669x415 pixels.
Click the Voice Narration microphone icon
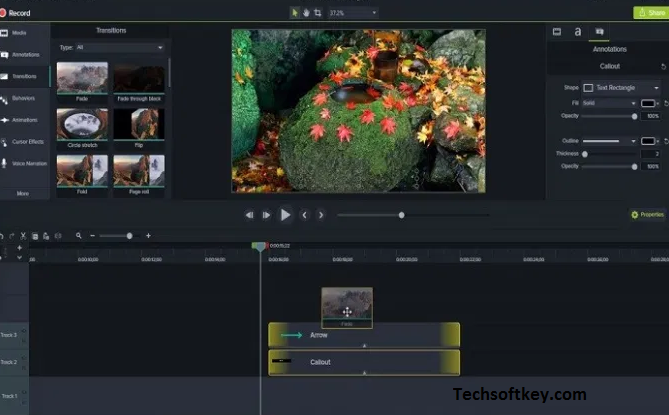click(4, 163)
